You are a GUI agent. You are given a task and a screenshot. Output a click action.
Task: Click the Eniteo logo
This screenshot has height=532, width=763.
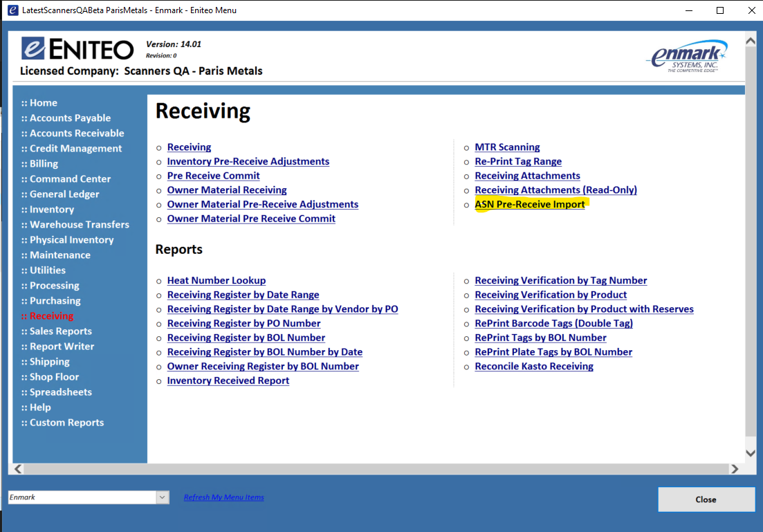76,48
